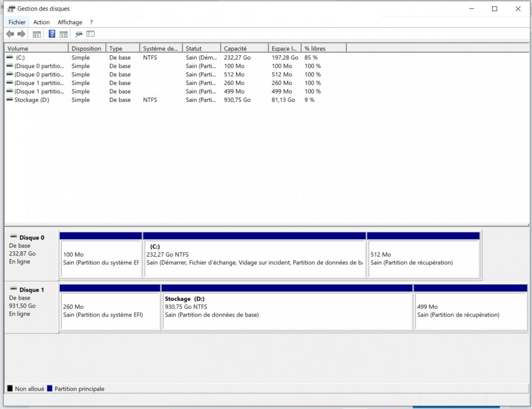Image resolution: width=532 pixels, height=409 pixels.
Task: Click the Forward arrow in the toolbar
Action: click(21, 34)
